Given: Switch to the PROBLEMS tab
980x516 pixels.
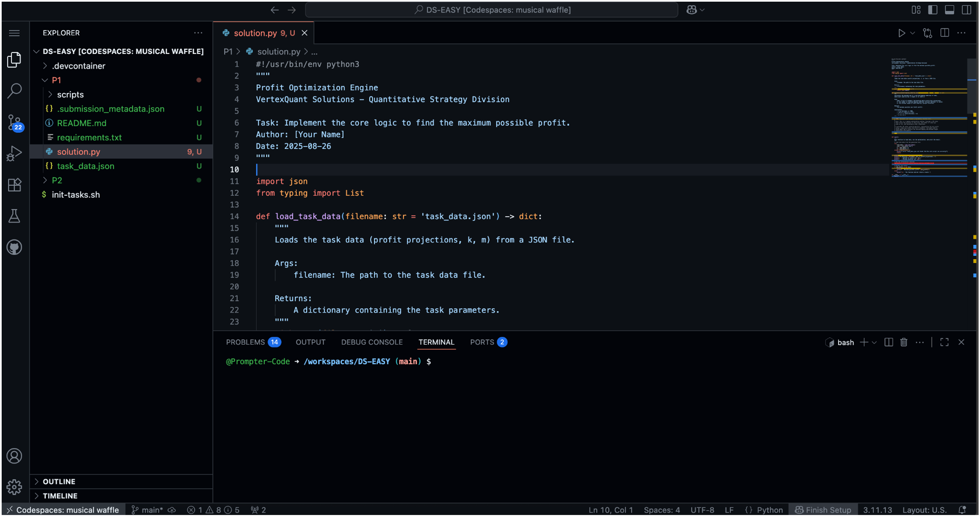Looking at the screenshot, I should [246, 342].
